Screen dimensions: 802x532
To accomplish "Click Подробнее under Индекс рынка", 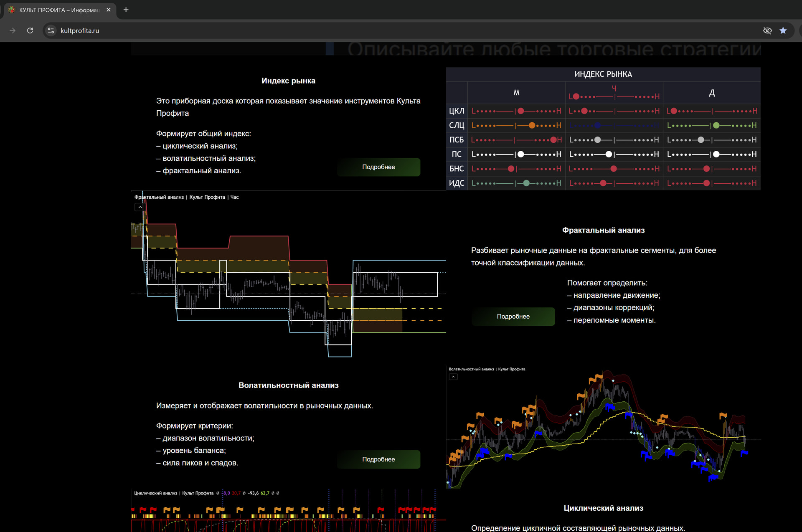I will click(x=378, y=167).
